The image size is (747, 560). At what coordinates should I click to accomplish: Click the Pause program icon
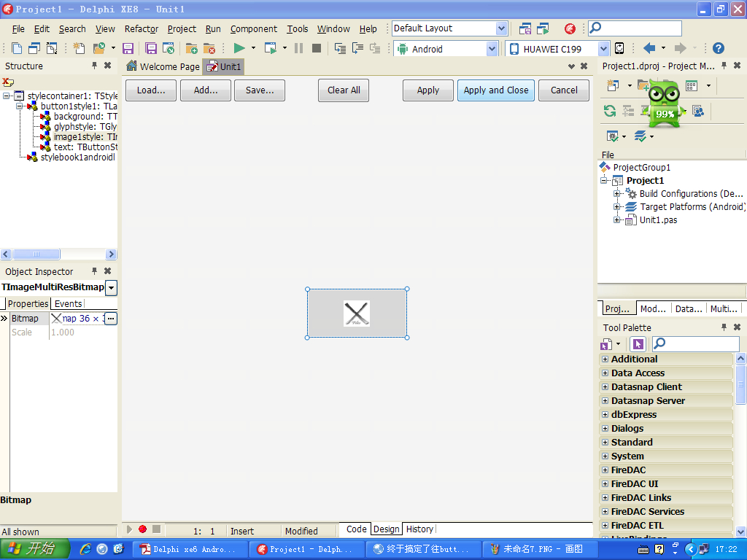(x=298, y=48)
